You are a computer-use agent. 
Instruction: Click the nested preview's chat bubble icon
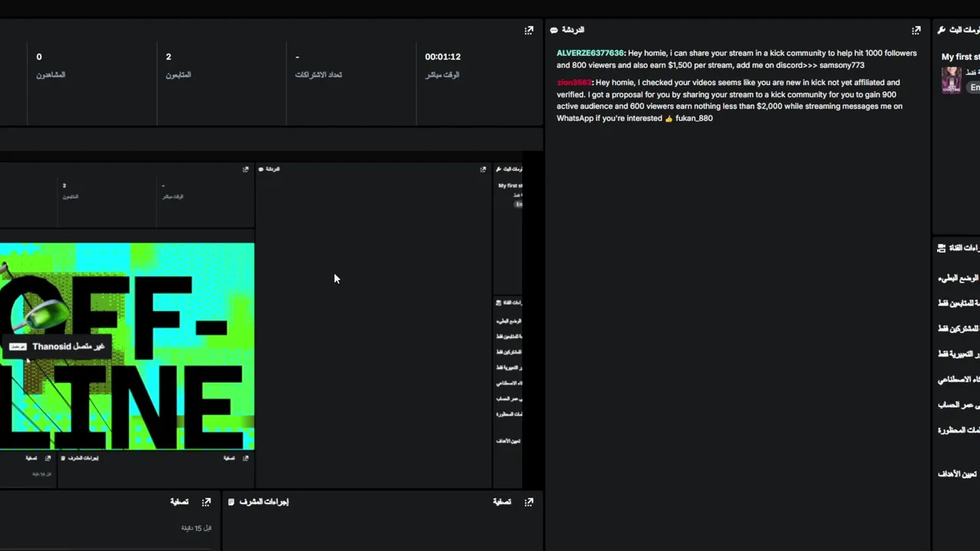click(260, 169)
